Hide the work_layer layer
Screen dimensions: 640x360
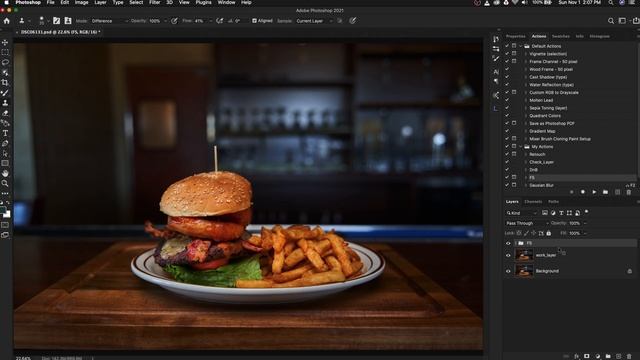pyautogui.click(x=508, y=256)
